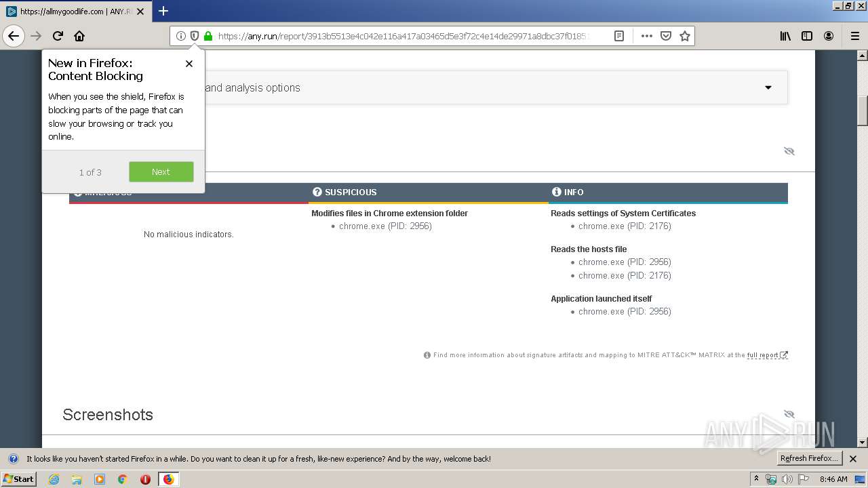Show the sidebars icon
The image size is (868, 488).
[807, 36]
